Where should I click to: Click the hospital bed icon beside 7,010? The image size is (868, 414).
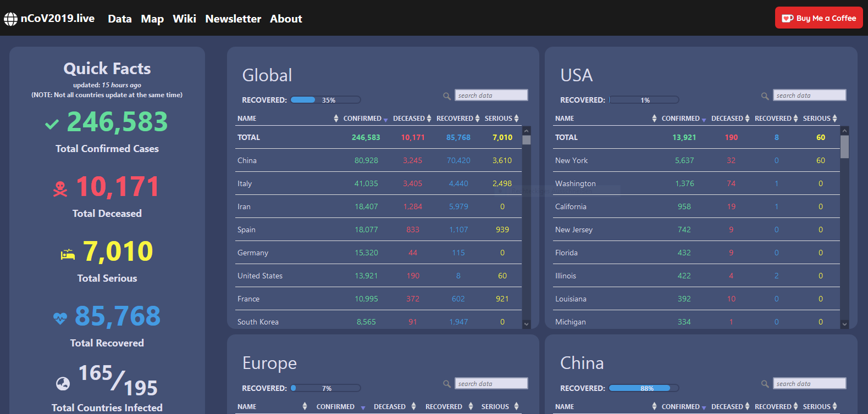[68, 254]
